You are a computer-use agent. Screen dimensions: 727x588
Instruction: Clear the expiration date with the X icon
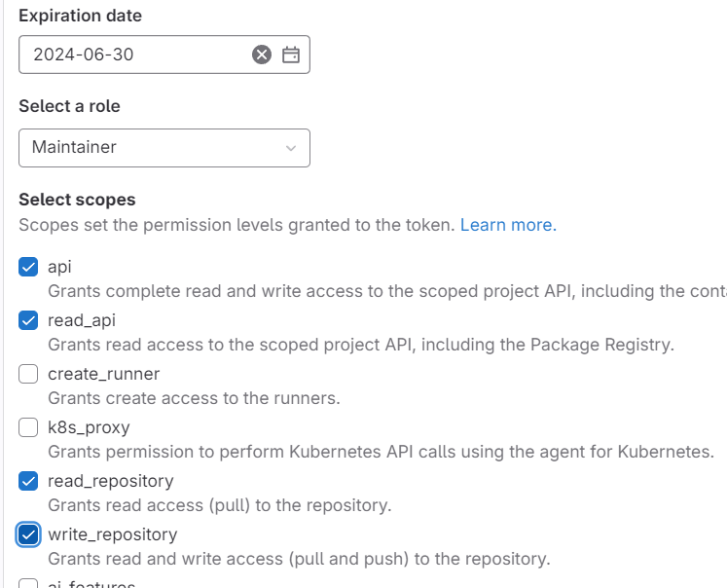click(261, 55)
